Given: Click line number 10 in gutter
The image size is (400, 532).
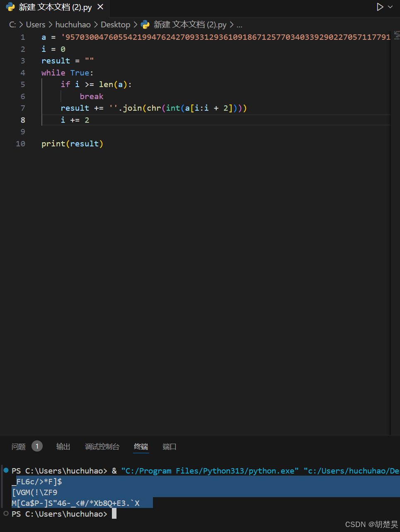Looking at the screenshot, I should tap(21, 144).
